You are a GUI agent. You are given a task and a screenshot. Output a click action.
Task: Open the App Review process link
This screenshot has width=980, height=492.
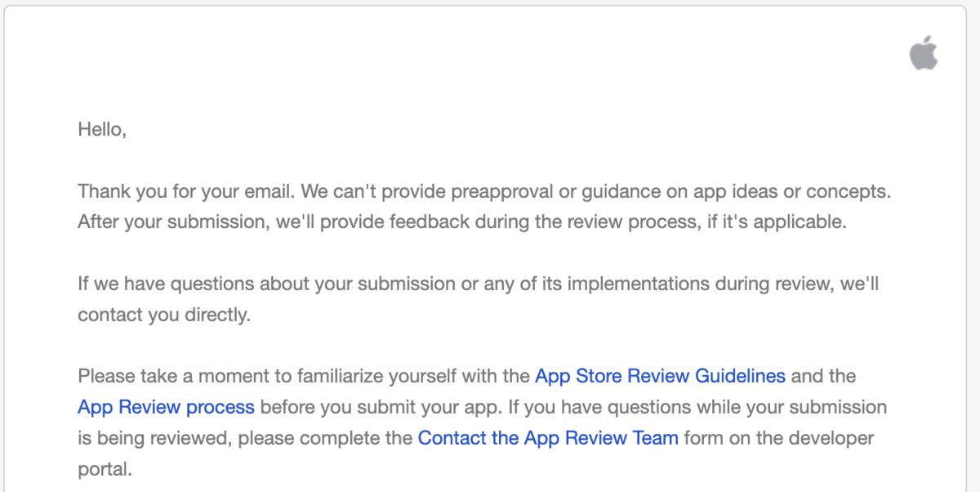167,407
